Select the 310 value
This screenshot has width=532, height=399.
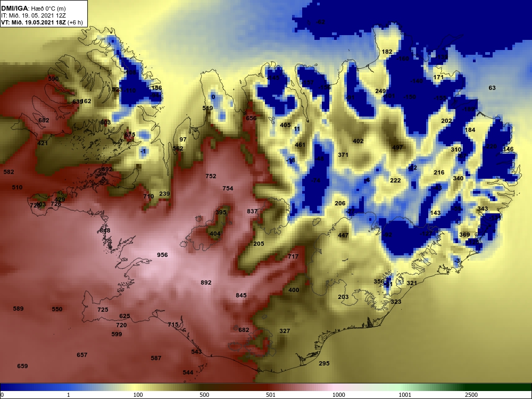point(456,149)
